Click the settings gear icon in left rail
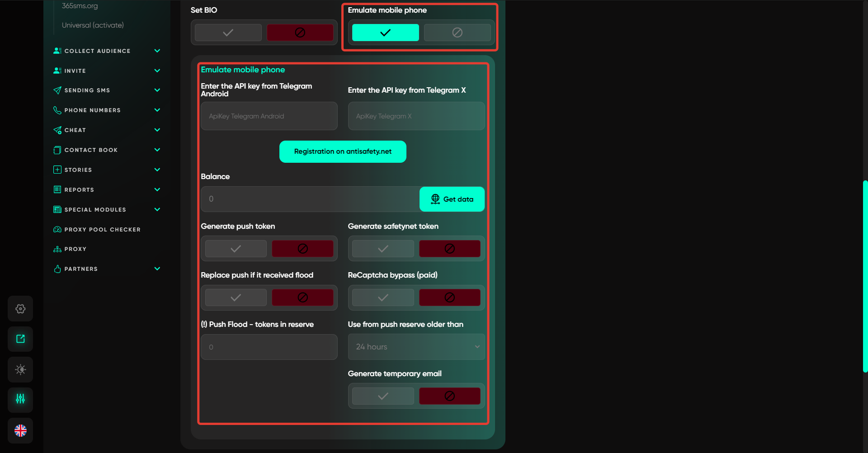Viewport: 868px width, 453px height. click(x=20, y=309)
